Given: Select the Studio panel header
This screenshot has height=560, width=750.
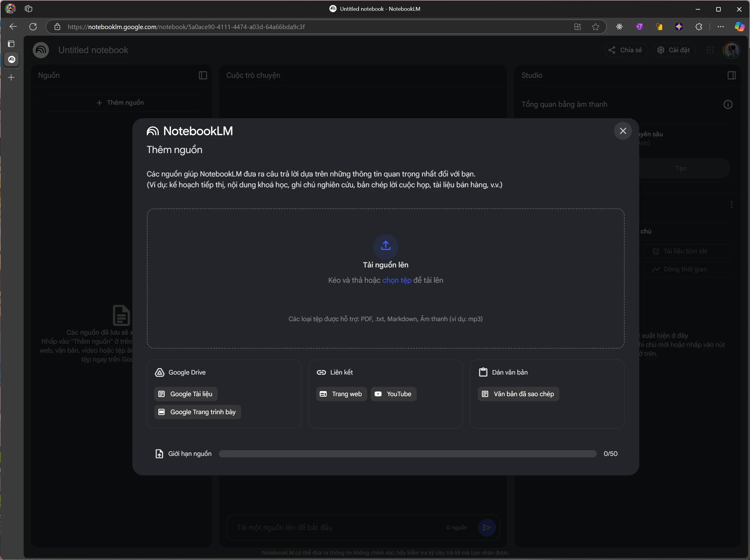Looking at the screenshot, I should 532,75.
